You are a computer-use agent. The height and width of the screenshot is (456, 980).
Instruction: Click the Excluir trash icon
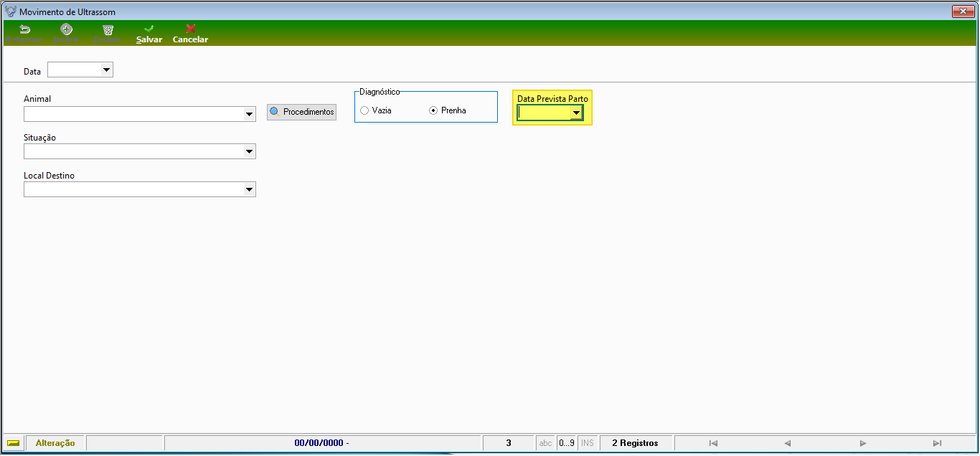pos(108,30)
